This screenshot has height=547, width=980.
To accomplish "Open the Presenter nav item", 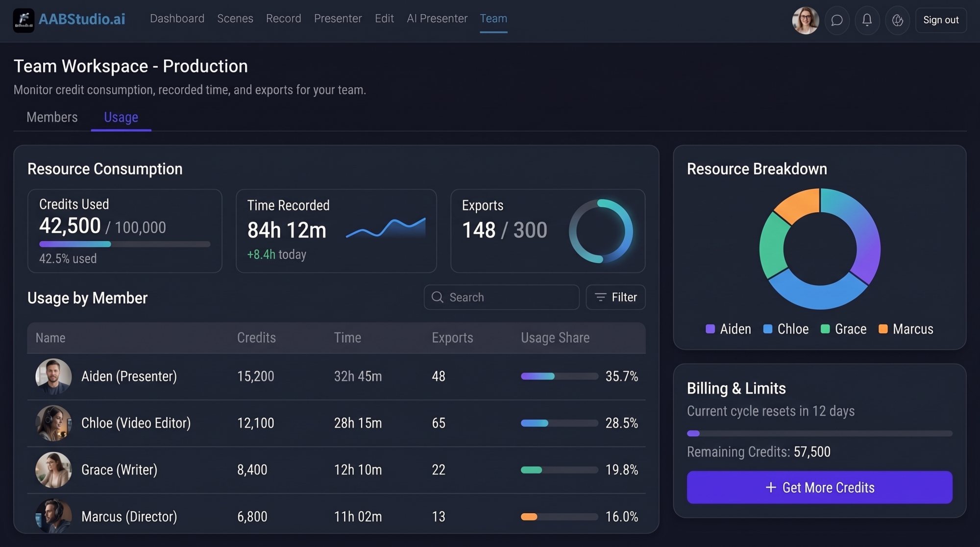I will [x=338, y=19].
